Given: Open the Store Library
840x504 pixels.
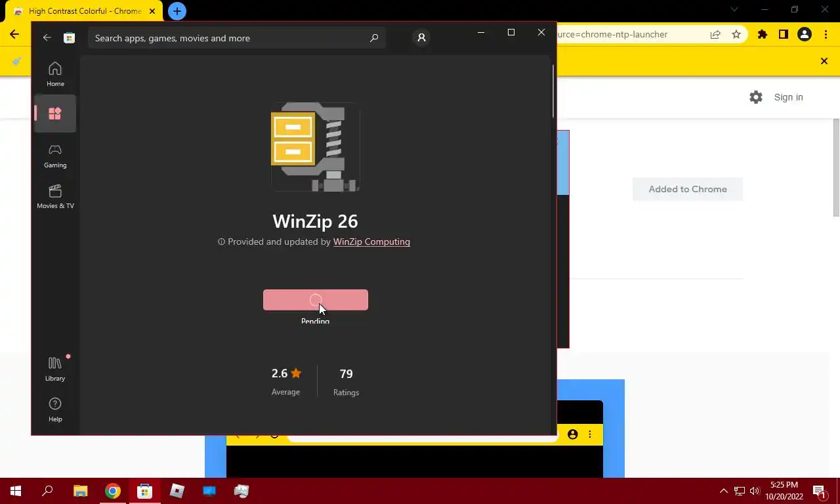Looking at the screenshot, I should tap(55, 369).
